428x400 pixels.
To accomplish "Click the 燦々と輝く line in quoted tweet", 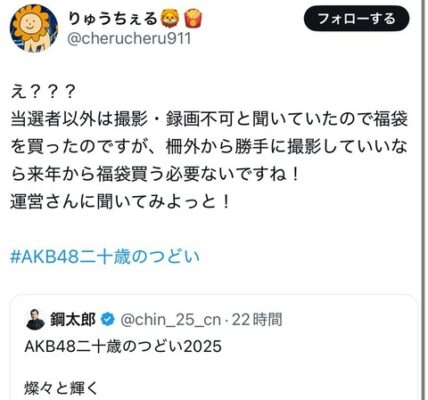I will click(x=62, y=389).
